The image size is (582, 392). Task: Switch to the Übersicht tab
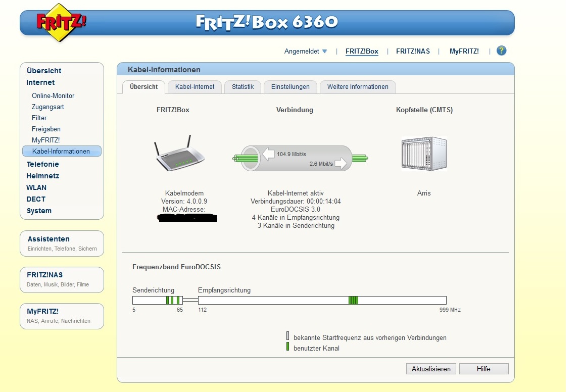click(143, 87)
